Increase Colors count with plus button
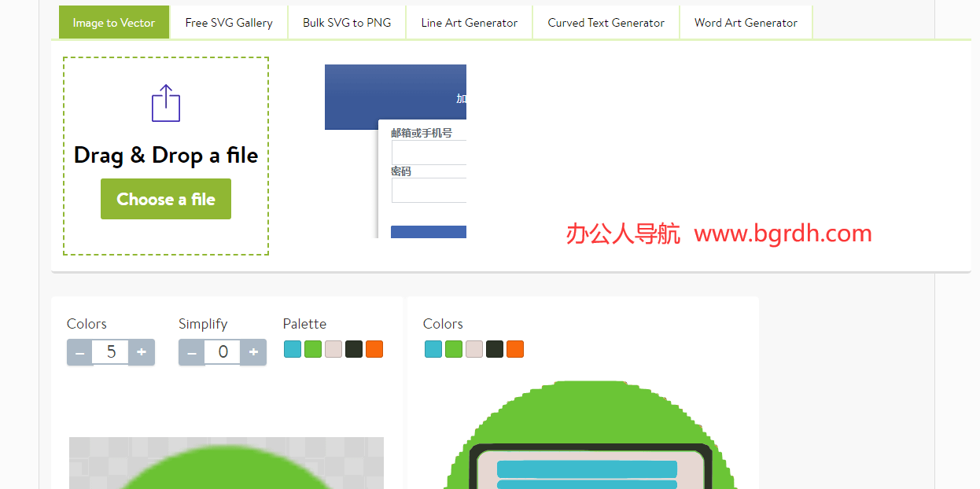The height and width of the screenshot is (489, 980). coord(142,352)
